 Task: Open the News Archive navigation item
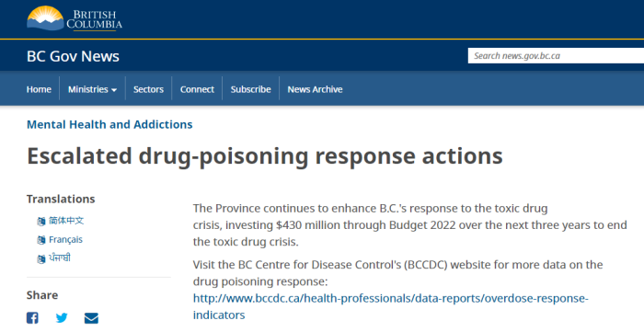[315, 89]
